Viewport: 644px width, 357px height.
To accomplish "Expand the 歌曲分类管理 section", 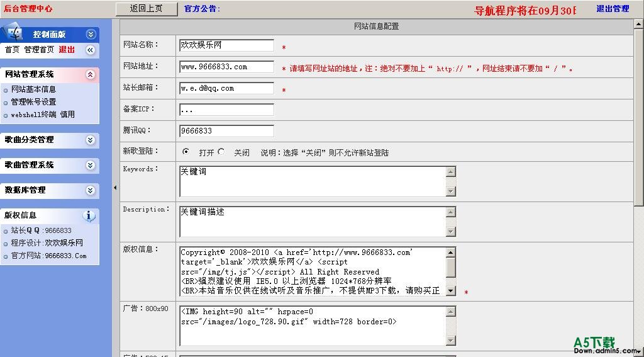I will pyautogui.click(x=91, y=140).
